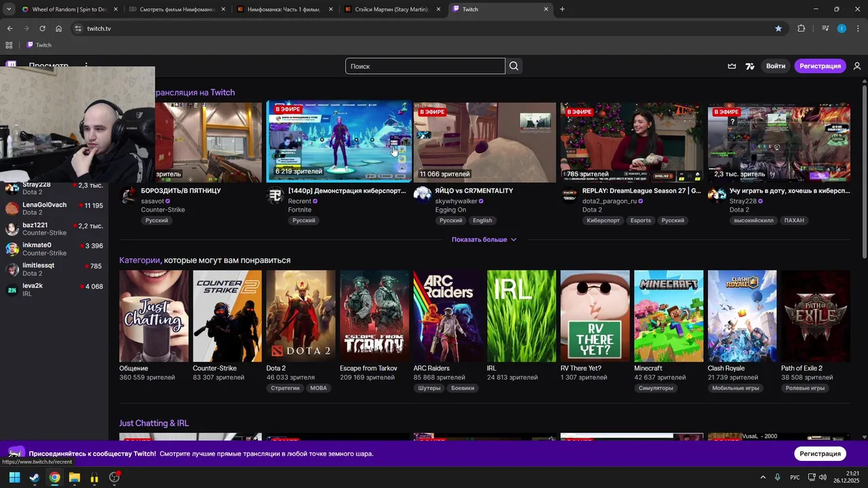Open Counter-Strike category cover
This screenshot has height=488, width=868.
(227, 316)
